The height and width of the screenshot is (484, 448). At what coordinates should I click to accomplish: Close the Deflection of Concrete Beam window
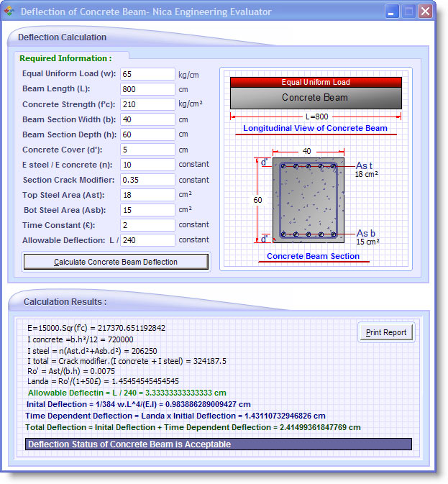coord(426,12)
